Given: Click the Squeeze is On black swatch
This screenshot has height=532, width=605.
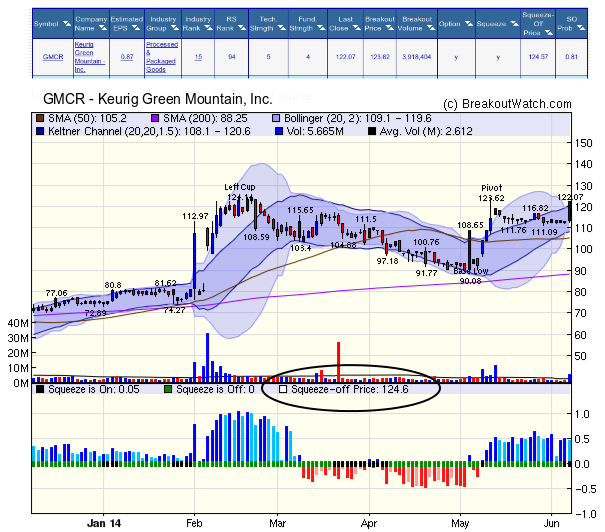Looking at the screenshot, I should [40, 389].
